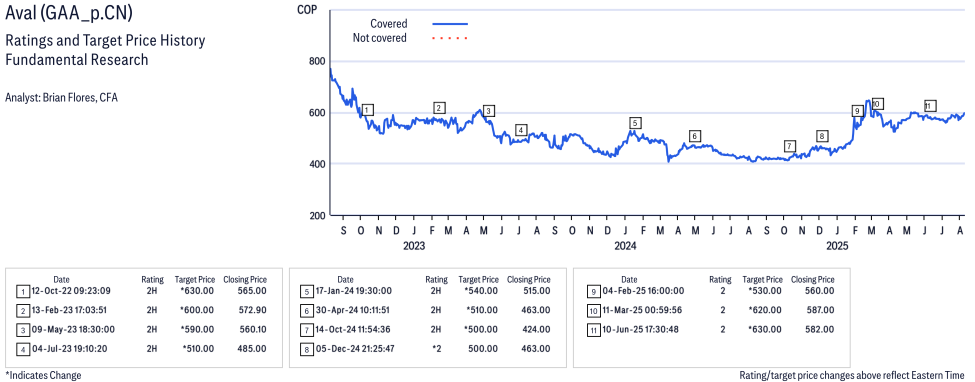975x382 pixels.
Task: Click date 14-Oct-24 11:54:36
Action: (353, 329)
